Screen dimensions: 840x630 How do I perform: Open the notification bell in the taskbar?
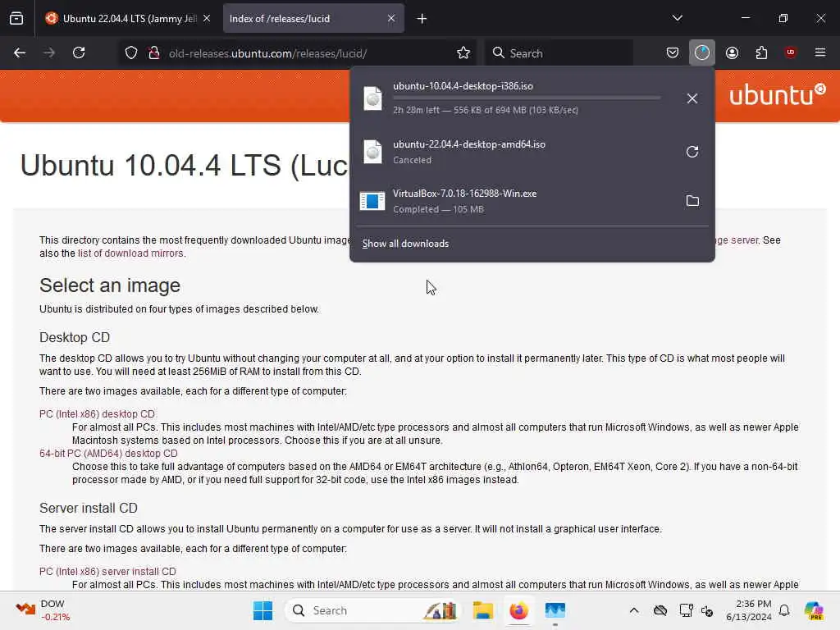pos(784,610)
